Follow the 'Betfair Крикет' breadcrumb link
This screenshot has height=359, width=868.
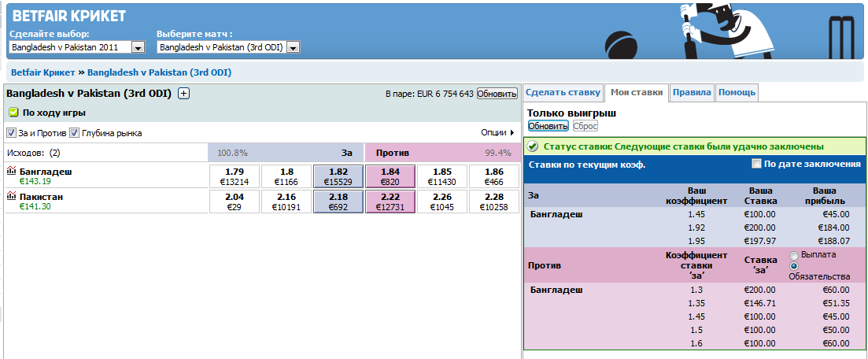(42, 72)
